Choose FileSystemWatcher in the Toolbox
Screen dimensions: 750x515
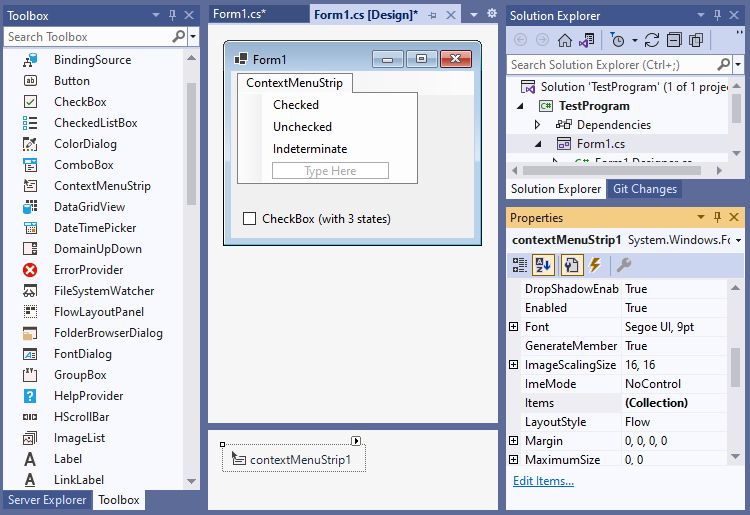(x=104, y=291)
